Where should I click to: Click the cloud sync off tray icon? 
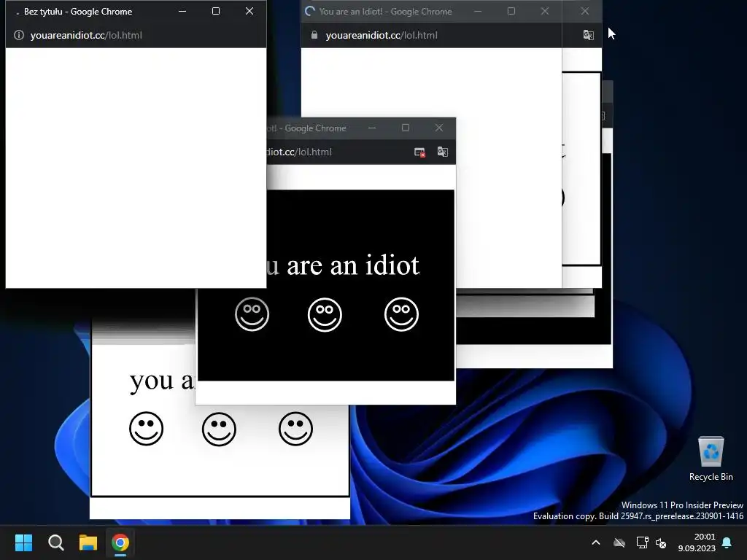[619, 542]
